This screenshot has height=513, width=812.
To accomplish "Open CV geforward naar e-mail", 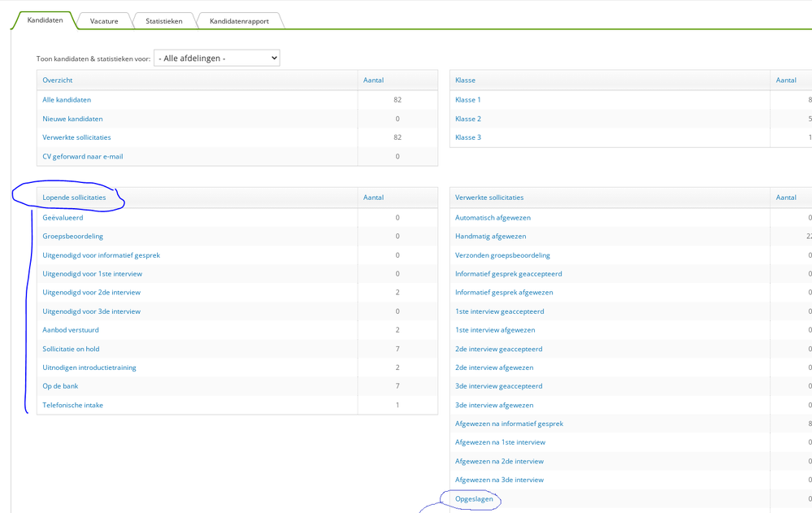I will 83,156.
